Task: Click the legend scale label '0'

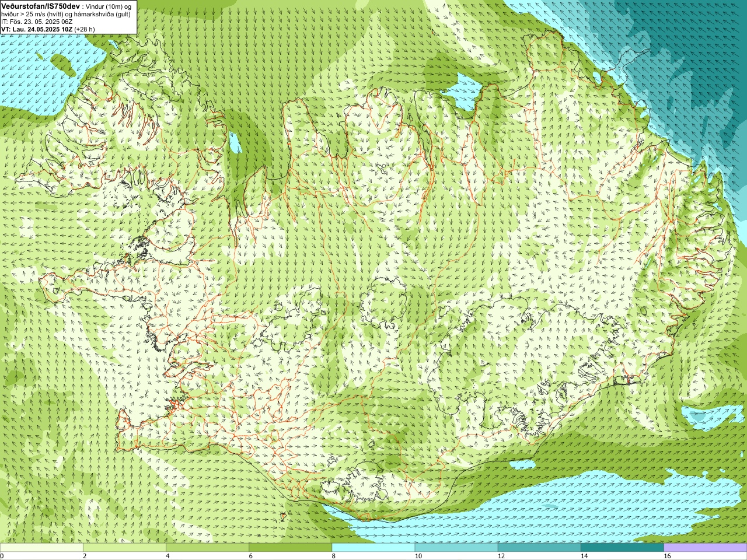Action: (x=2, y=556)
